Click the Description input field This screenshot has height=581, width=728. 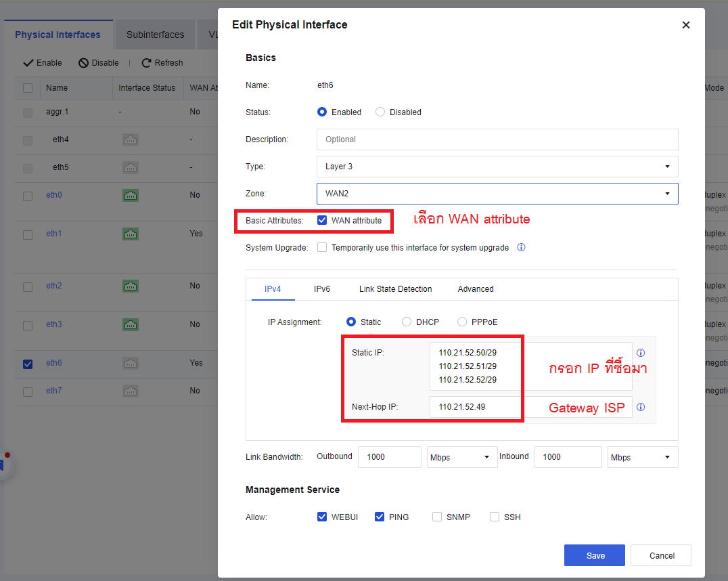[x=497, y=139]
